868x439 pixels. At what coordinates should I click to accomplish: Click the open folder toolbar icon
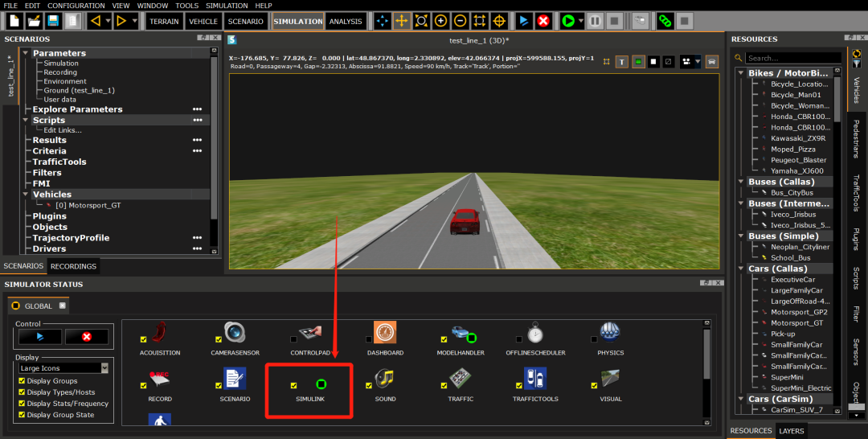(35, 21)
